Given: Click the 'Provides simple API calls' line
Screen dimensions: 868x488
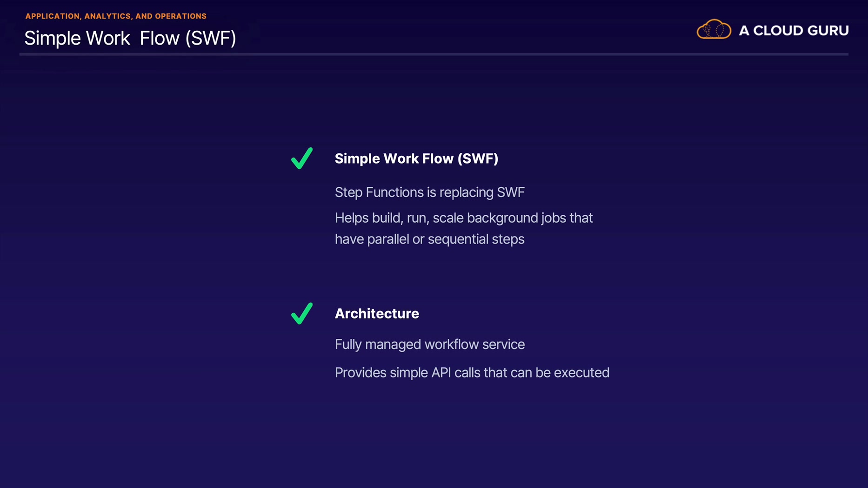Looking at the screenshot, I should pos(472,373).
